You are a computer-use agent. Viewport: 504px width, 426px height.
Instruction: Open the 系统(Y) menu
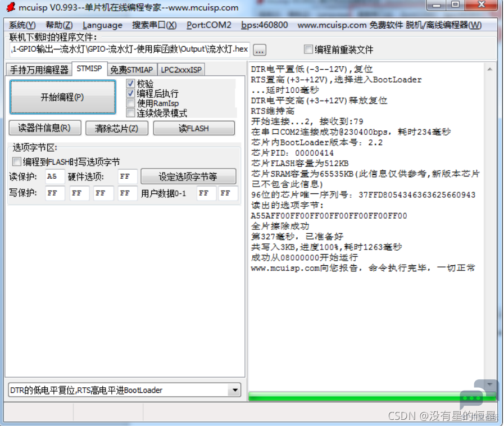click(x=22, y=25)
